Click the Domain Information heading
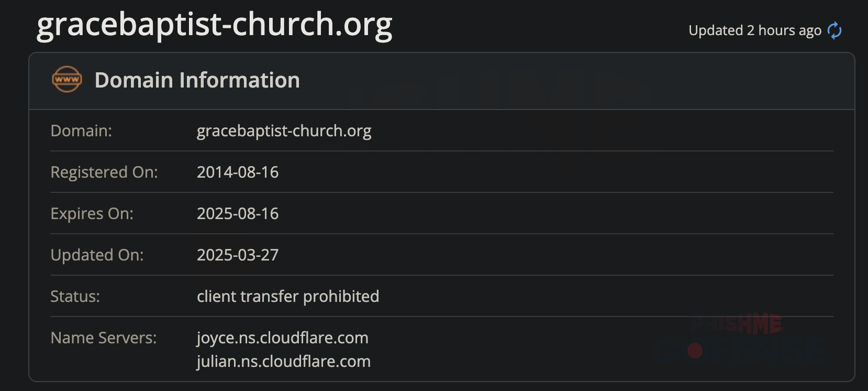Viewport: 868px width, 391px height. click(x=197, y=80)
